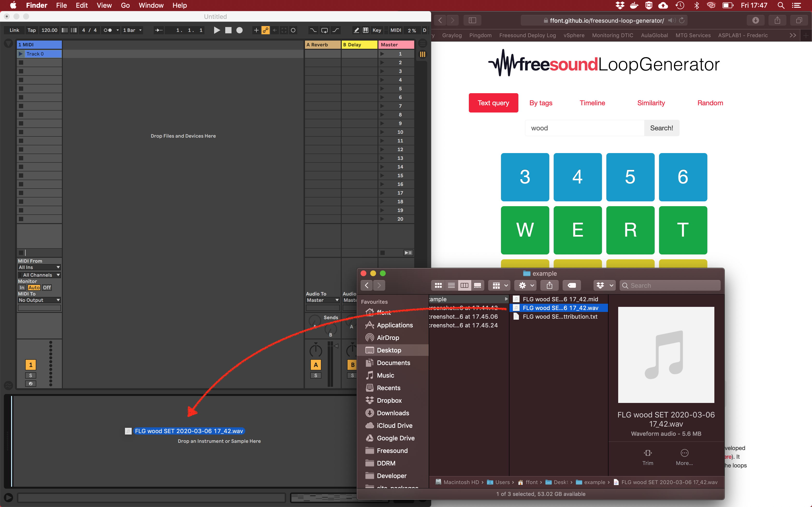
Task: Open the 1 Bar quantization dropdown
Action: coord(132,30)
